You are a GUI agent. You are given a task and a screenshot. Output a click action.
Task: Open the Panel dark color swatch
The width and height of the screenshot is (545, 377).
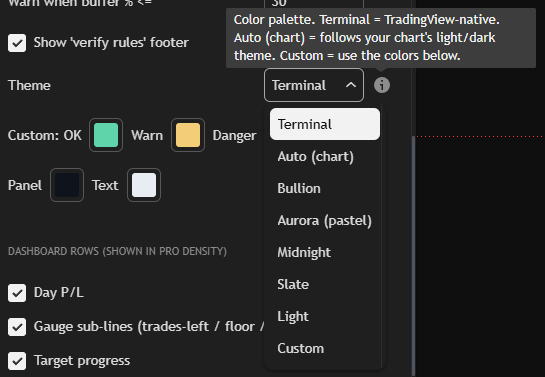point(67,185)
